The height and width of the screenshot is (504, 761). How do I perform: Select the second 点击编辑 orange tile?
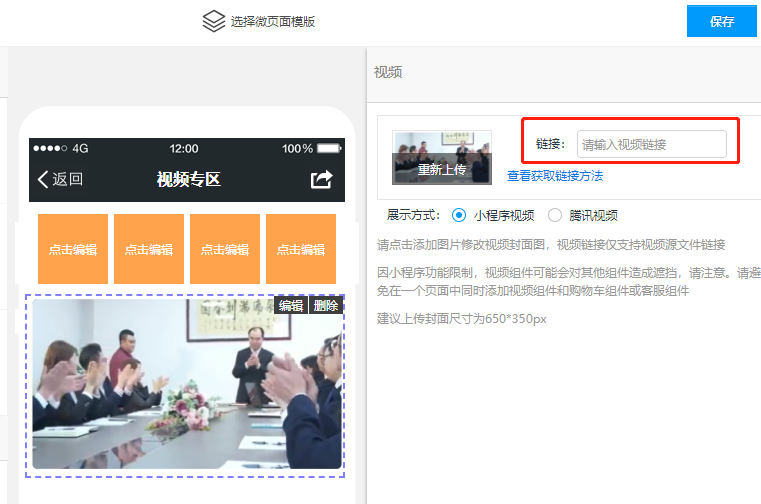149,249
